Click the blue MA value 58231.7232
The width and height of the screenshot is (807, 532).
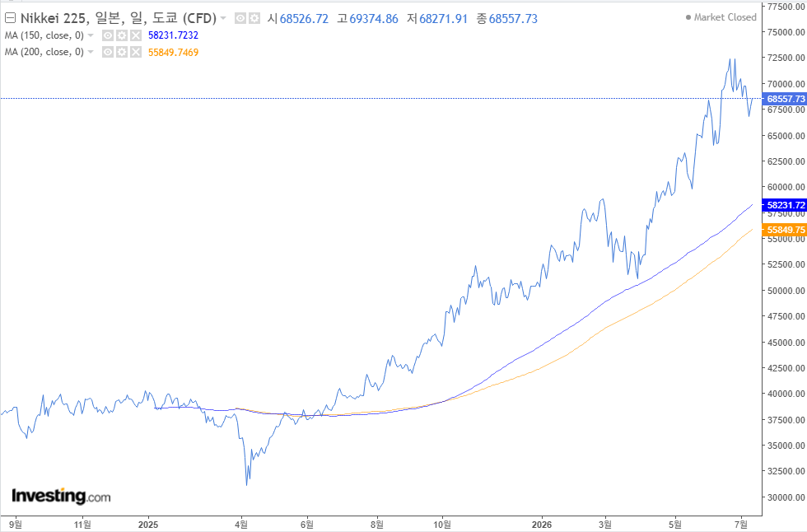click(x=173, y=35)
